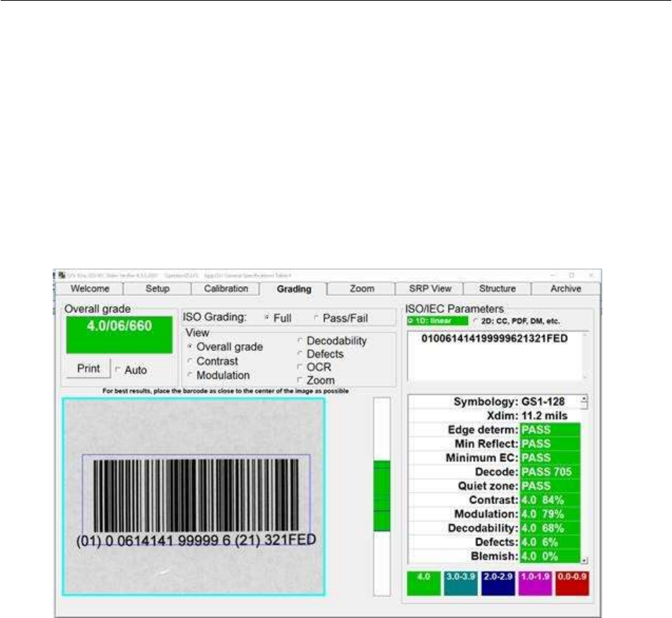Click the Decode PASS 705 result

click(x=550, y=472)
